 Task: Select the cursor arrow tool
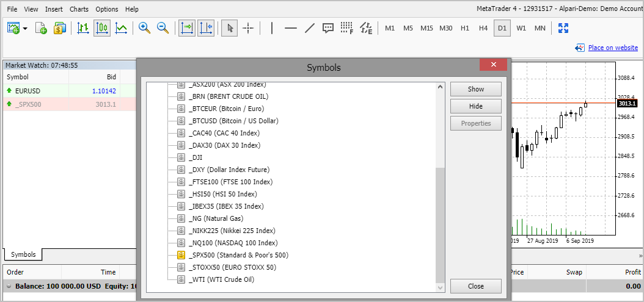[230, 28]
